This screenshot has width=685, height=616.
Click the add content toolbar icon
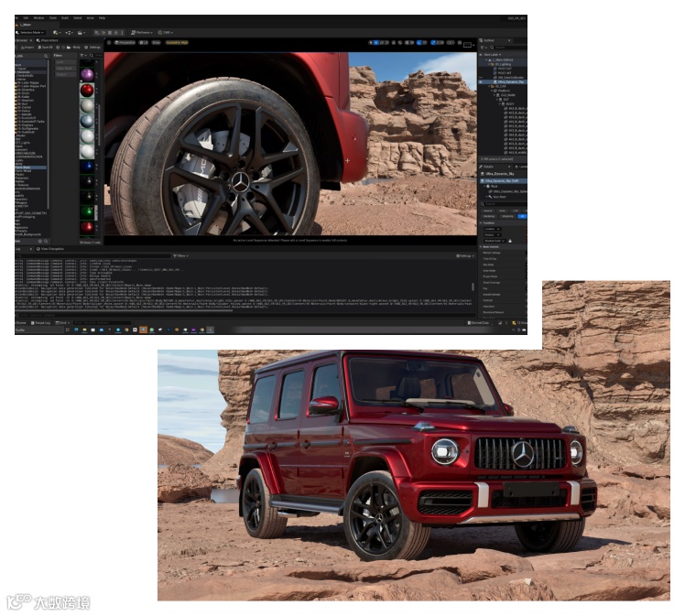[56, 32]
